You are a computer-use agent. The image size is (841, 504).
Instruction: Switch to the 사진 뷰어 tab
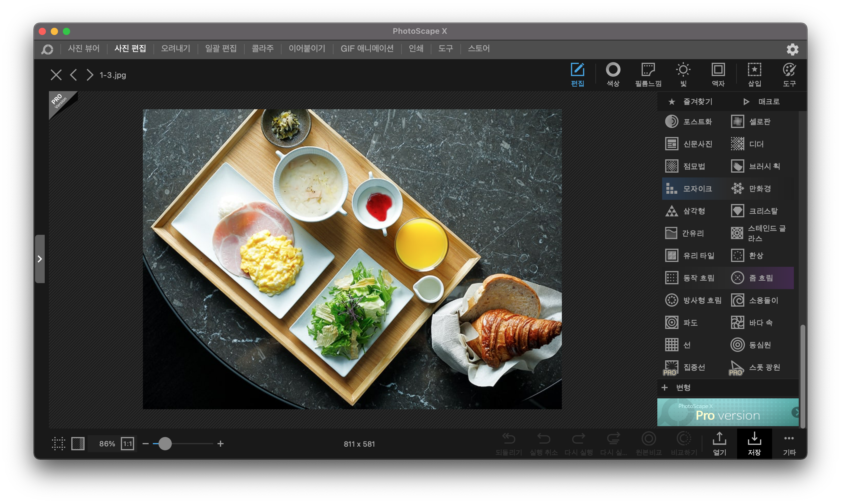point(84,49)
